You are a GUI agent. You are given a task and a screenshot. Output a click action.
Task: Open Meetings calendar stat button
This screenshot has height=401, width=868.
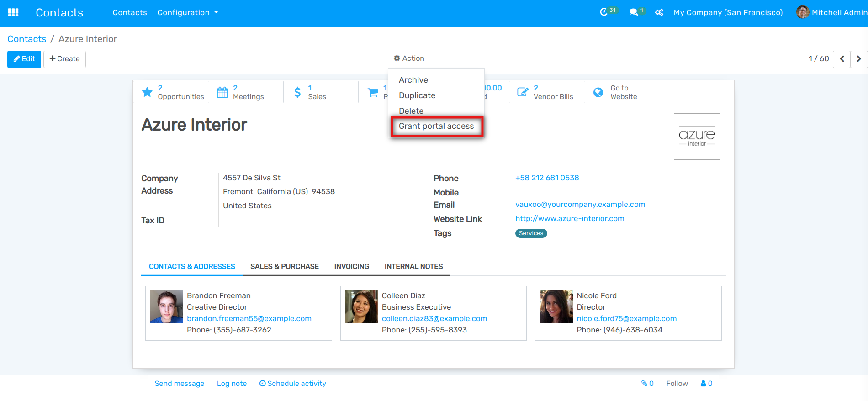tap(246, 92)
